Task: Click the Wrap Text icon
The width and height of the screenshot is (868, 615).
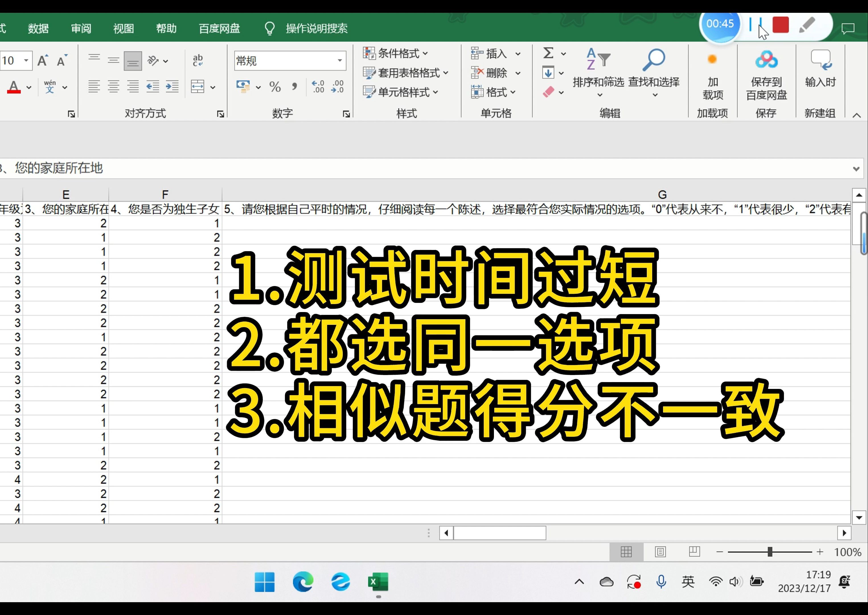Action: [198, 61]
